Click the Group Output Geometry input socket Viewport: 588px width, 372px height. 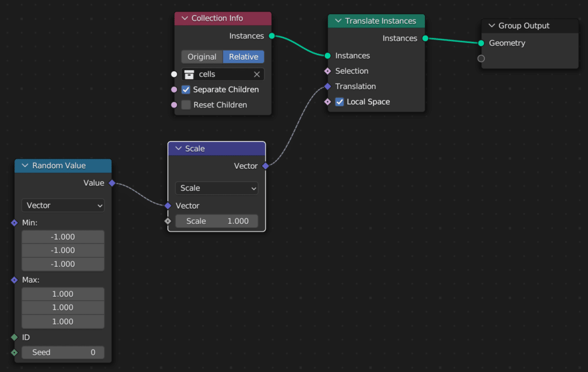(x=481, y=43)
